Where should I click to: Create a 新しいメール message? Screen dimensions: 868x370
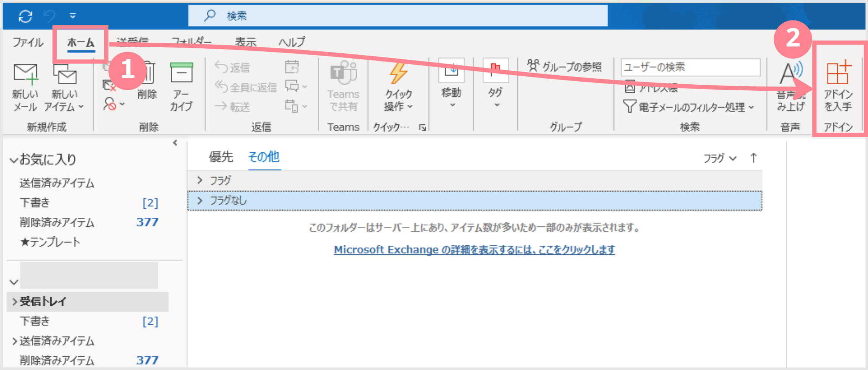click(25, 87)
